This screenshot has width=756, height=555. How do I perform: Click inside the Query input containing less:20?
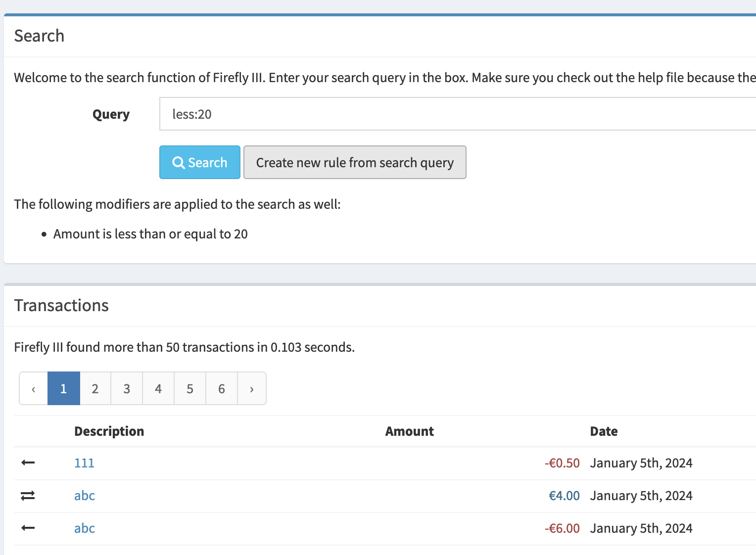pyautogui.click(x=346, y=114)
